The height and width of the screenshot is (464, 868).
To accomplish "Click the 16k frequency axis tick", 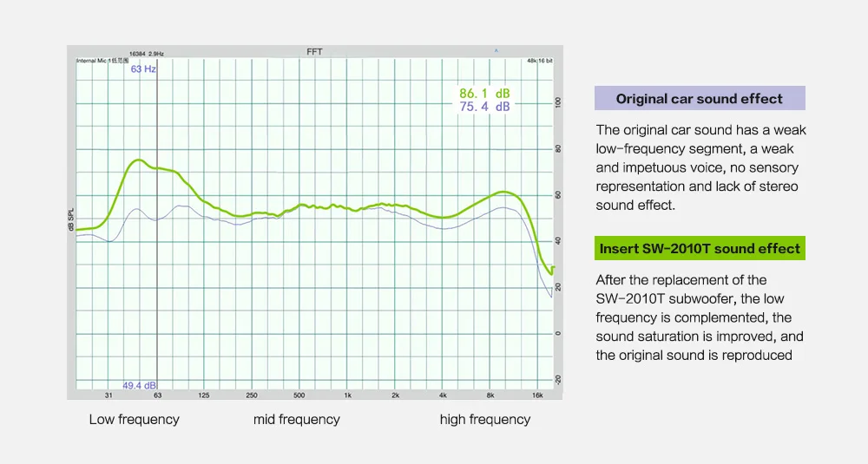I will 537,395.
